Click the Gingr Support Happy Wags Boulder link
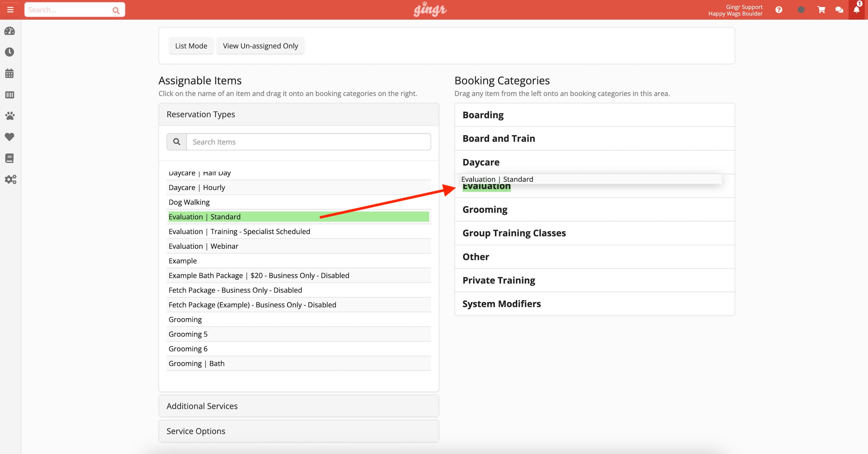The height and width of the screenshot is (454, 868). click(735, 10)
